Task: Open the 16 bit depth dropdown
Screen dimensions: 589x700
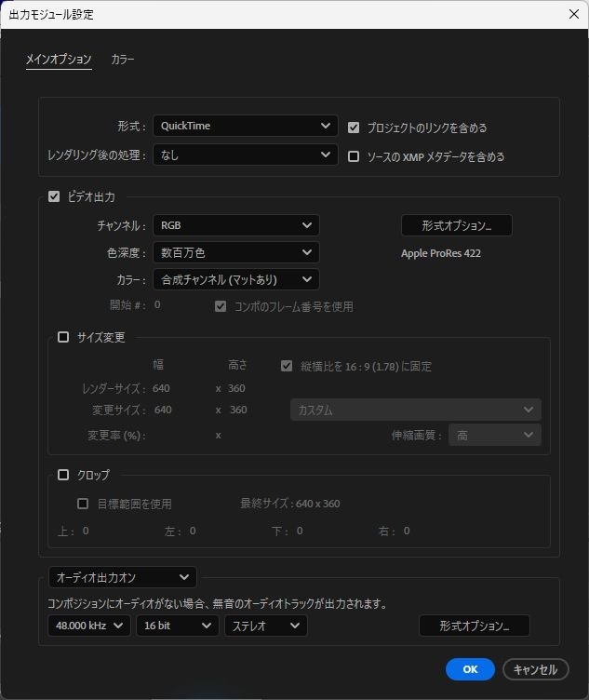Action: pyautogui.click(x=177, y=626)
